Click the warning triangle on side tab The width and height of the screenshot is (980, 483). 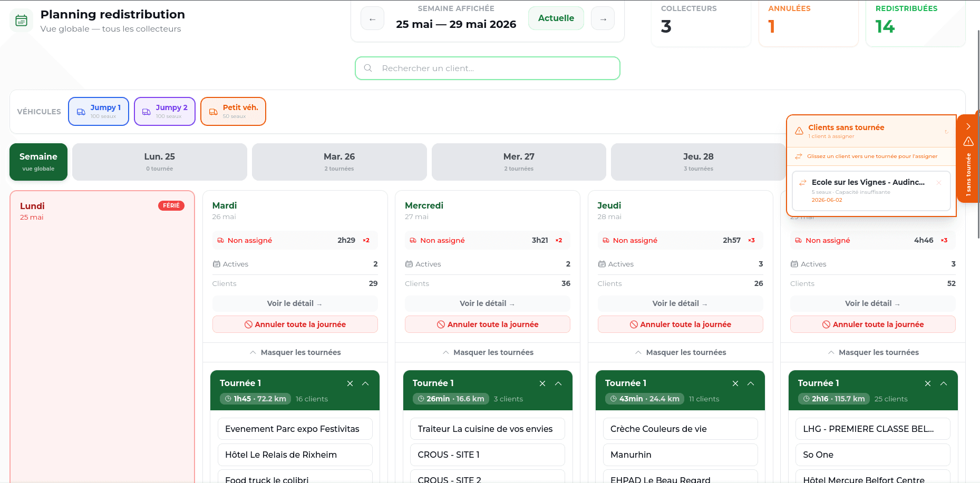(968, 142)
